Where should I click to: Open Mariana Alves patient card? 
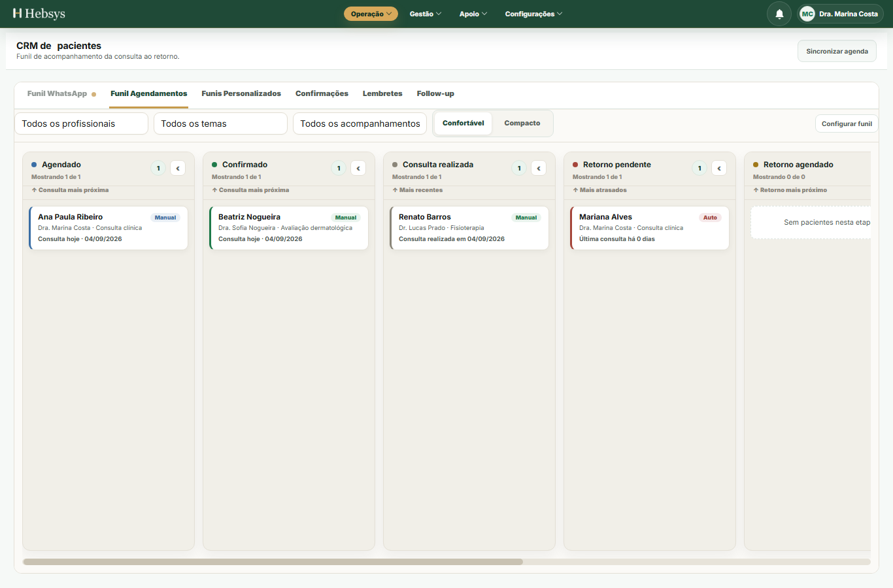tap(650, 228)
